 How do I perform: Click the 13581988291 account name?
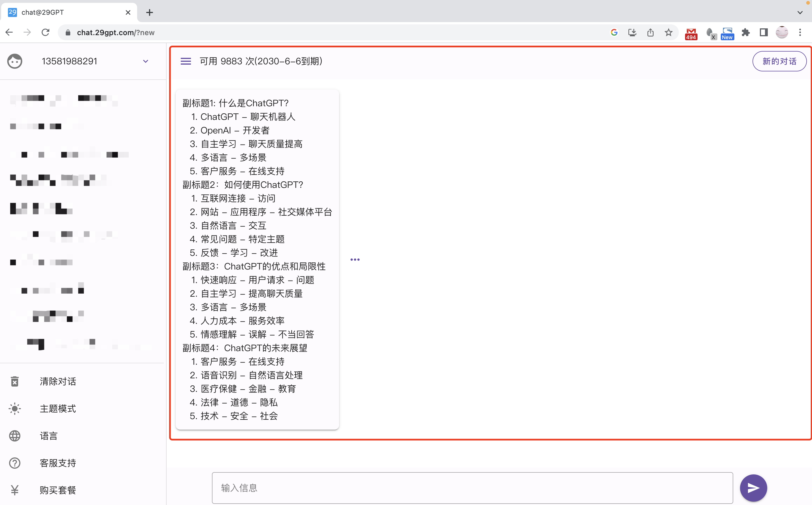69,61
